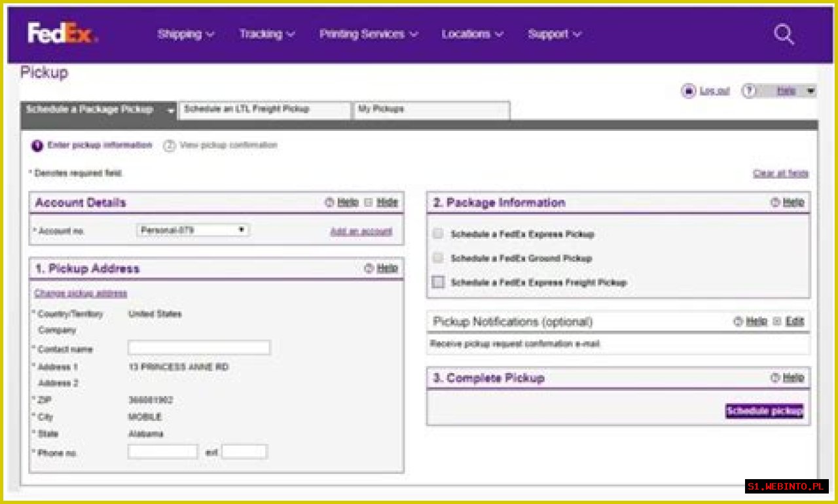Click the Change pickup address link
Viewport: 838px width, 504px height.
click(x=81, y=293)
